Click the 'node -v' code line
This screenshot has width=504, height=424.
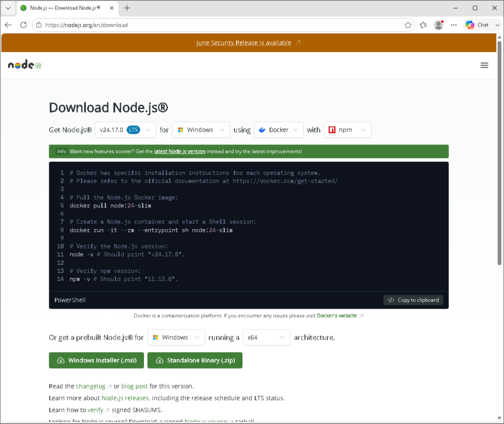(x=127, y=255)
